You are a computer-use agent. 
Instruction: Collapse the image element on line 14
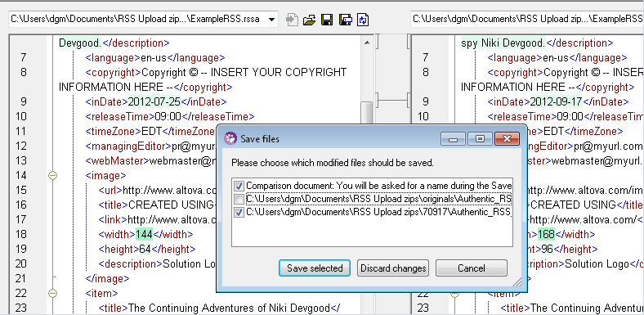pyautogui.click(x=52, y=176)
